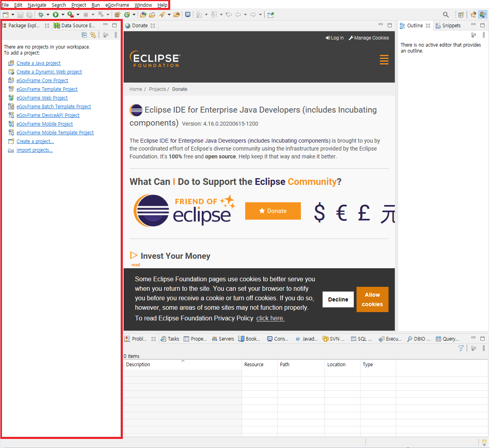Launch Debug with the bug icon
This screenshot has width=490, height=448.
(41, 15)
